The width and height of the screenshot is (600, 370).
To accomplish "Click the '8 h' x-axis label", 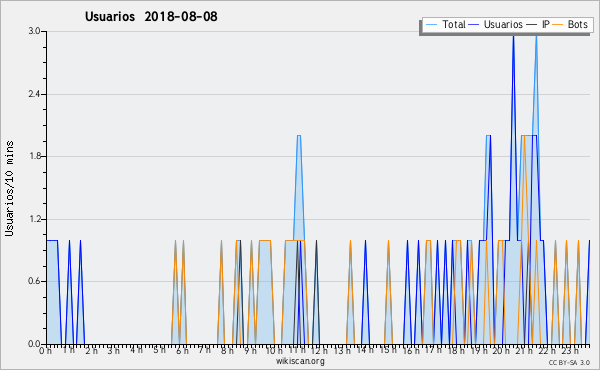I will [227, 350].
